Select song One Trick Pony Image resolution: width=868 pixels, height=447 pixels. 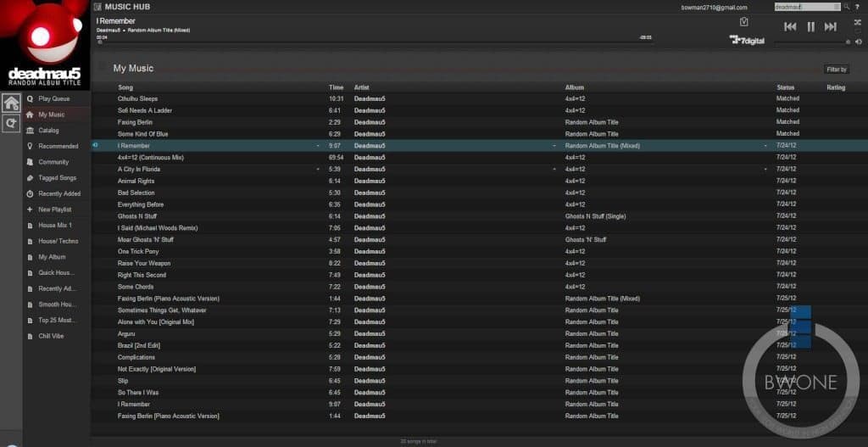[x=138, y=251]
